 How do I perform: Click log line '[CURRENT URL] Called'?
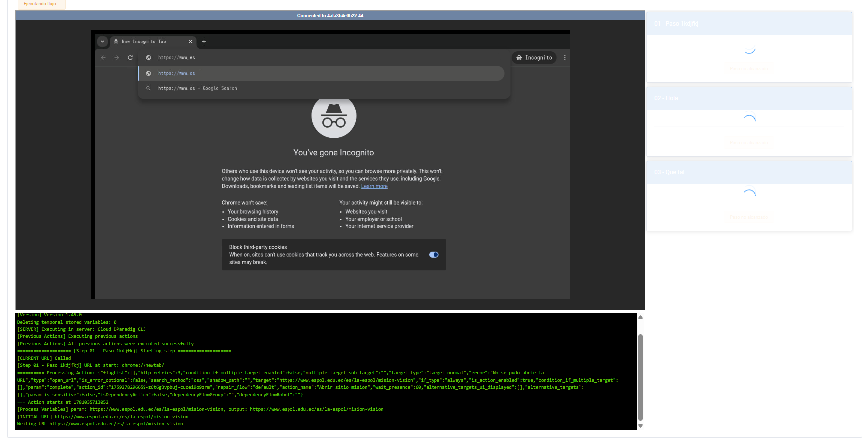(x=44, y=358)
